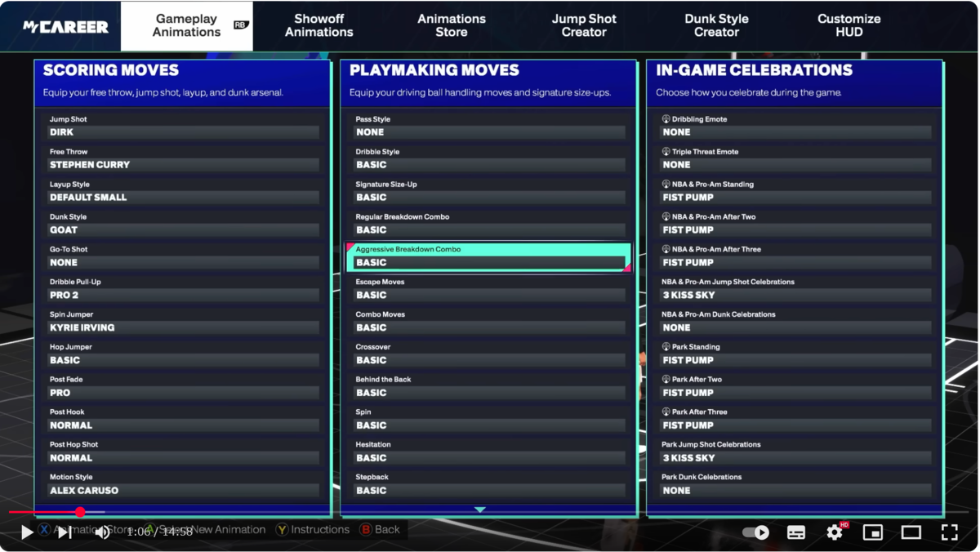Click the play button in video player
This screenshot has height=552, width=980.
click(x=27, y=532)
